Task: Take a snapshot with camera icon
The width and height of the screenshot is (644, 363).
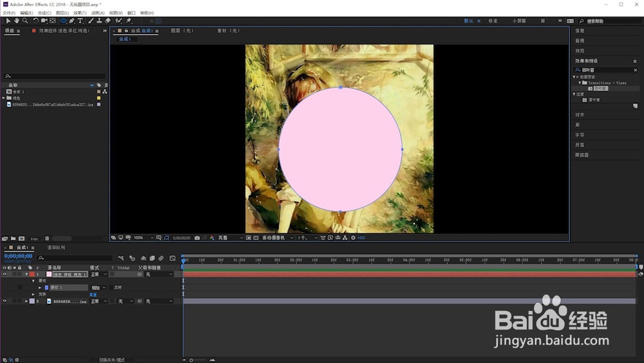Action: pos(197,238)
